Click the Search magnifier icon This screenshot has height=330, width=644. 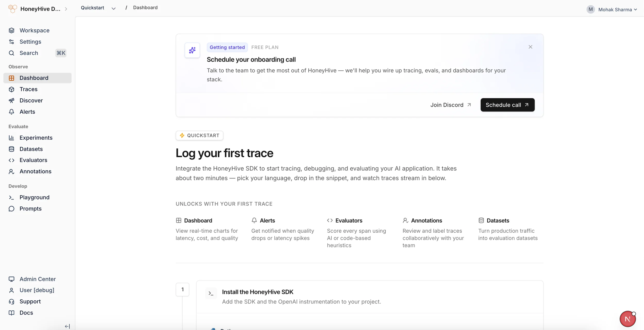12,53
